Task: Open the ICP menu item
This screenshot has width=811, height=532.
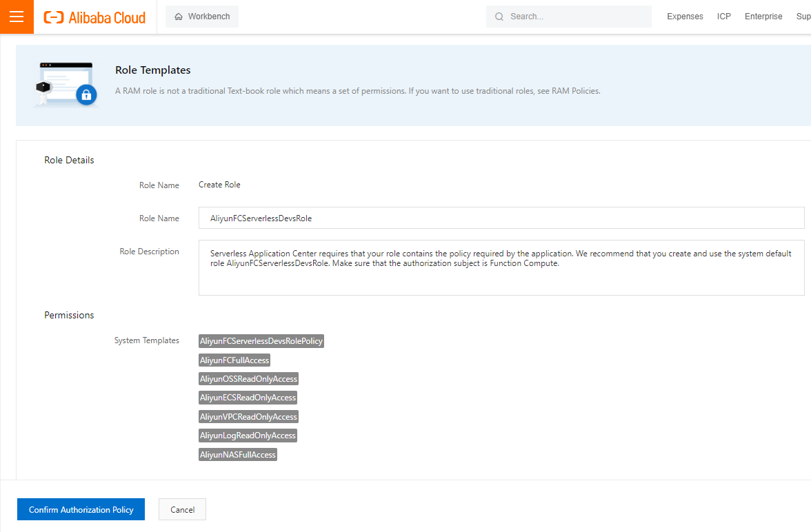Action: pyautogui.click(x=723, y=17)
